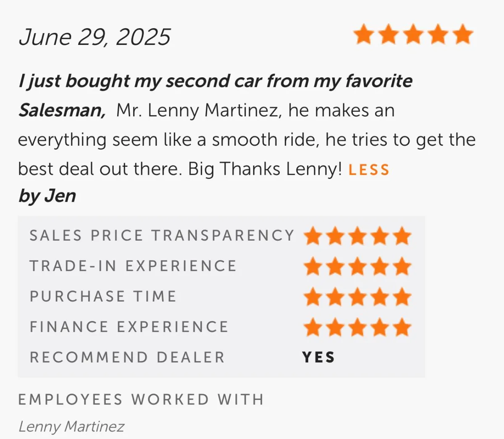The image size is (504, 439).
Task: Click reviewer name by Jen
Action: click(x=47, y=196)
